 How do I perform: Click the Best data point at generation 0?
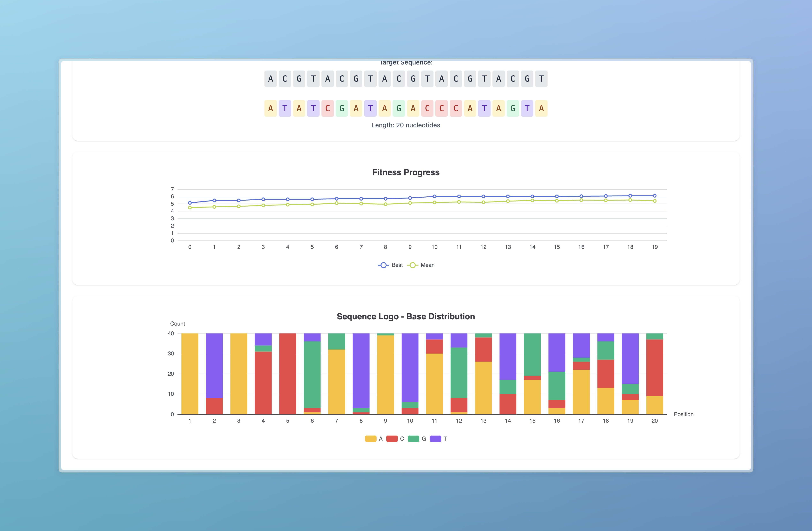point(190,203)
